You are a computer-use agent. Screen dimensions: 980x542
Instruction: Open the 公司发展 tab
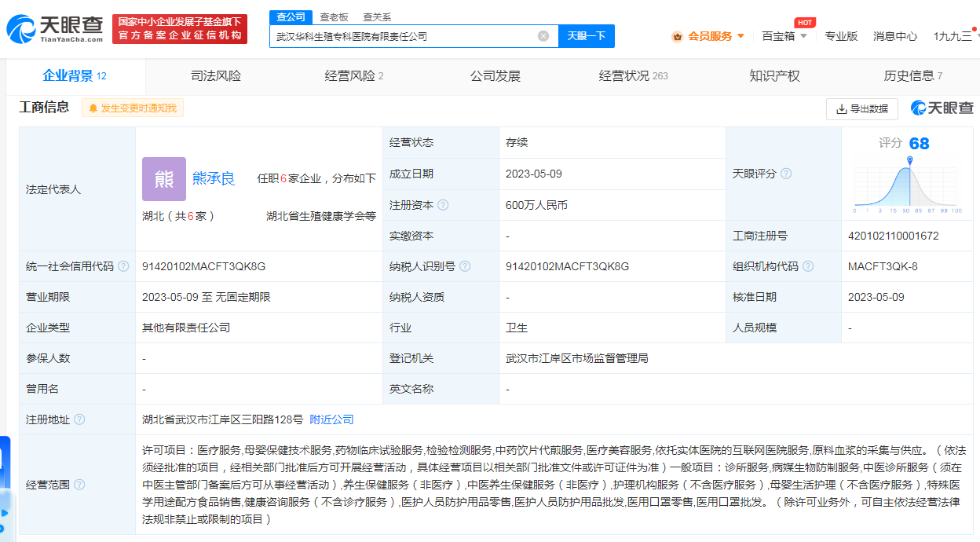[495, 76]
